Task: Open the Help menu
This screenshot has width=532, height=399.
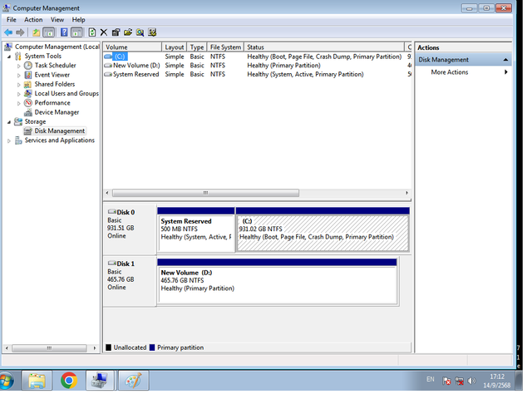Action: tap(78, 20)
